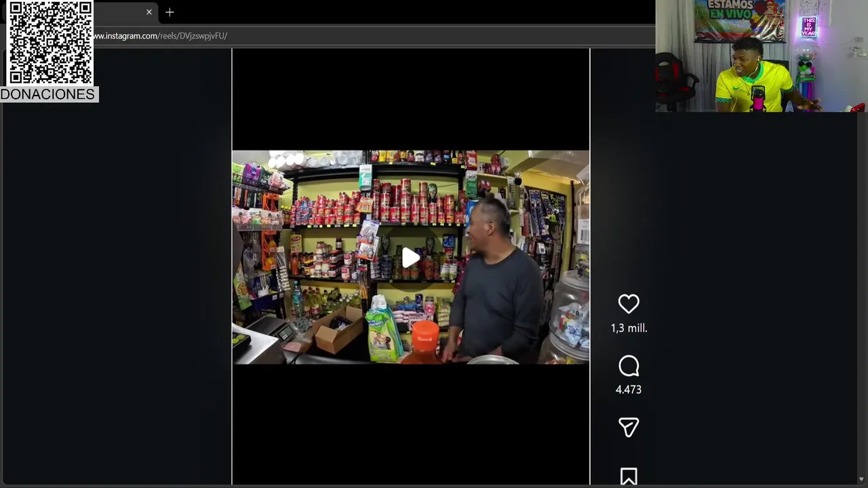
Task: Save the reel with bookmark icon
Action: click(629, 476)
